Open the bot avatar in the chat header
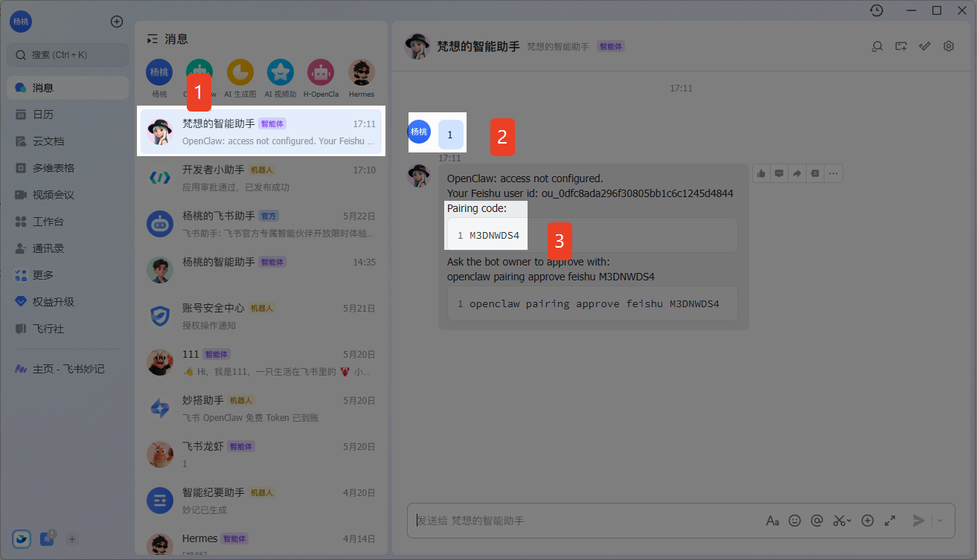This screenshot has width=977, height=560. pyautogui.click(x=417, y=46)
